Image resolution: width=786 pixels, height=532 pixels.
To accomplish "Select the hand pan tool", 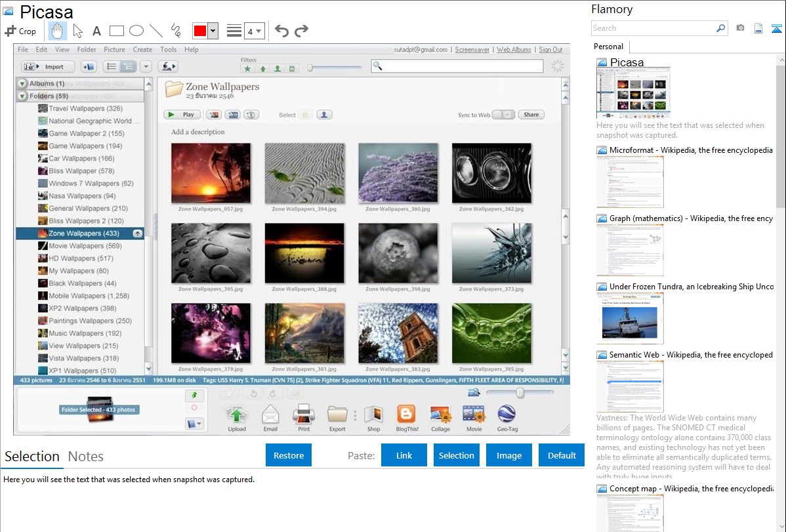I will click(57, 31).
